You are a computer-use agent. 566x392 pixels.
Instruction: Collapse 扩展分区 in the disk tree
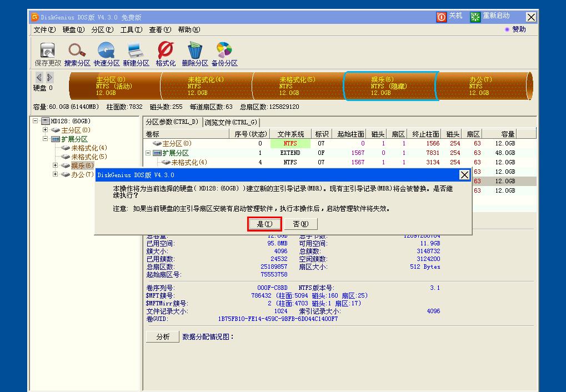click(x=45, y=139)
